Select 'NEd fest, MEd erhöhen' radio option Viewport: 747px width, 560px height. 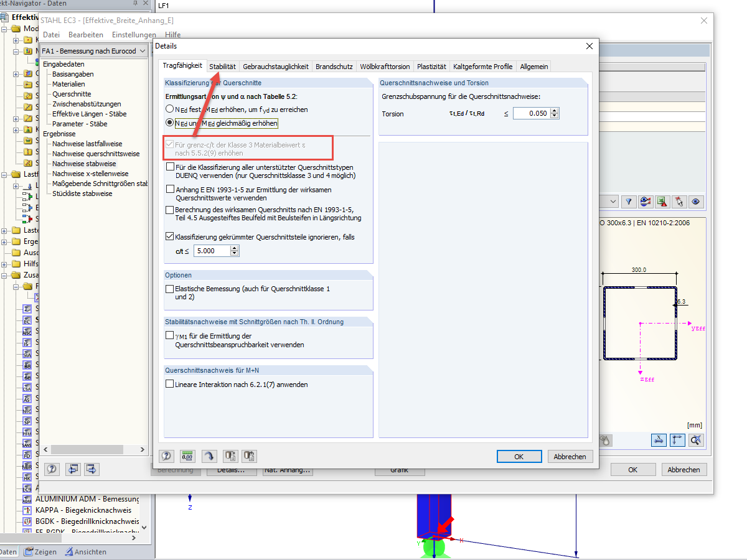pyautogui.click(x=169, y=110)
